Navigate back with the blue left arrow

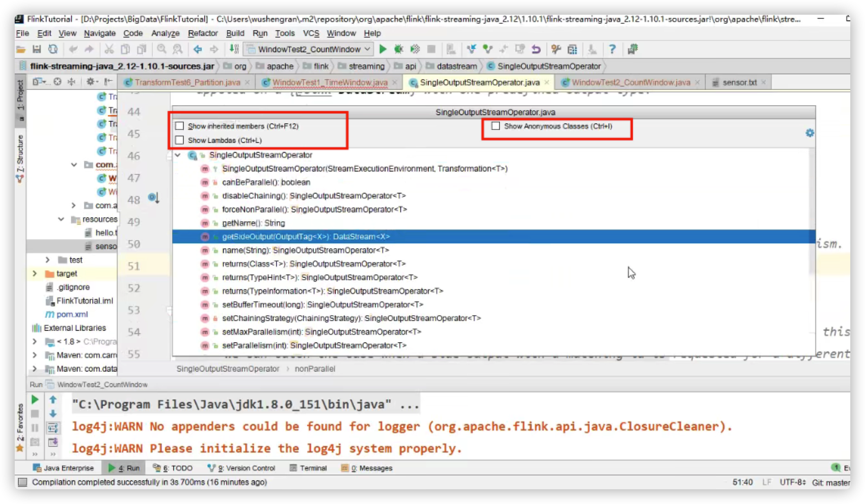198,49
